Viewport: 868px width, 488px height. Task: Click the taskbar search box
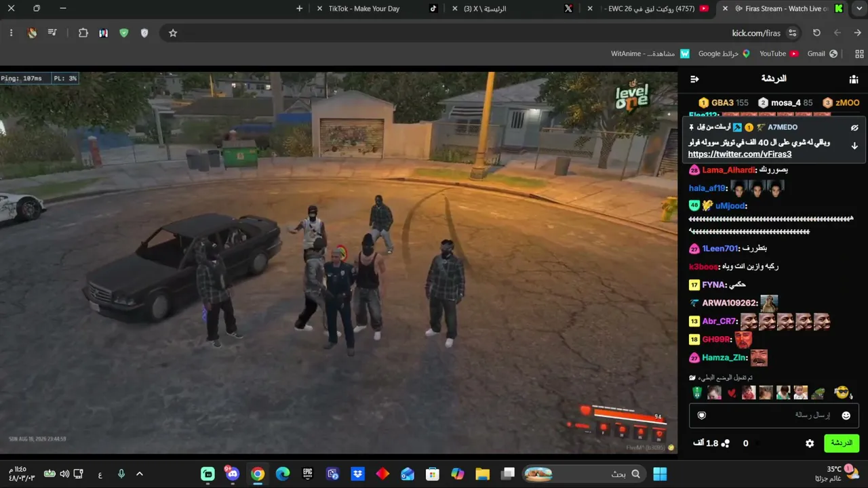click(584, 474)
